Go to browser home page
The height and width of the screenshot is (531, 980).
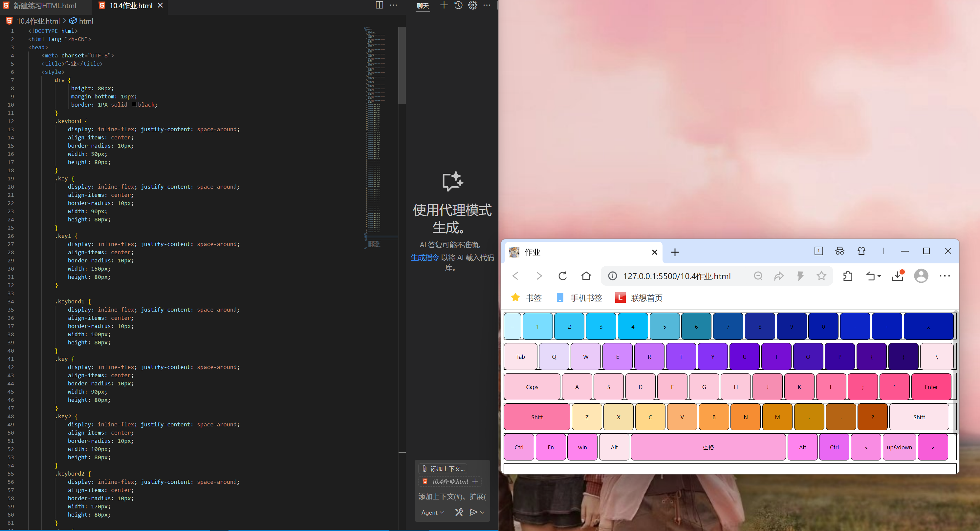586,276
